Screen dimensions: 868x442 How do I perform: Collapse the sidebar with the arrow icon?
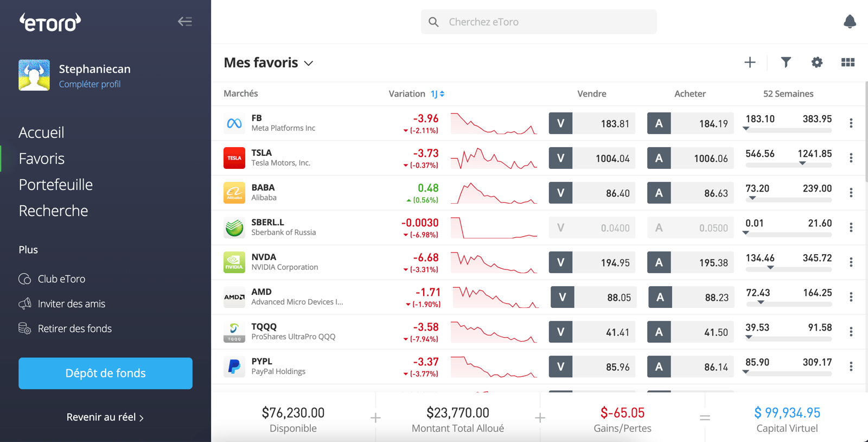click(x=185, y=22)
